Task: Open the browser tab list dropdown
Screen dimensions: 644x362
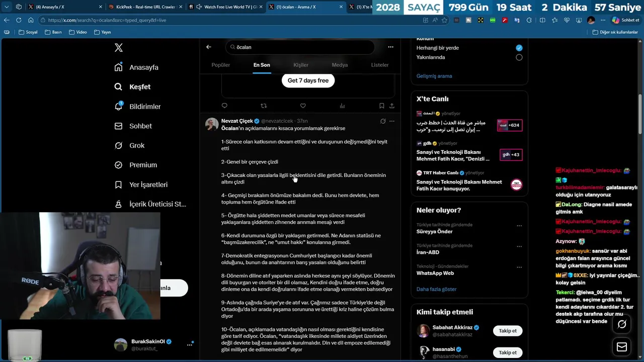Action: pyautogui.click(x=7, y=7)
